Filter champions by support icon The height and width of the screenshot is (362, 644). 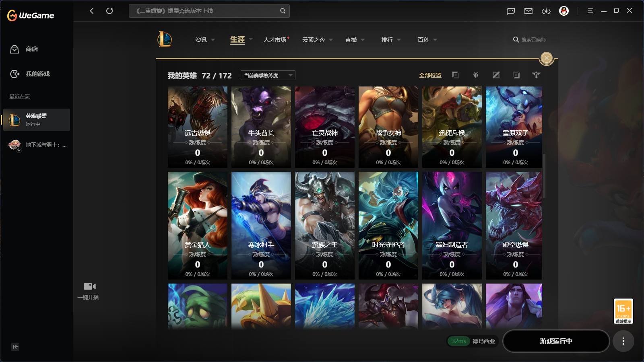pyautogui.click(x=536, y=75)
